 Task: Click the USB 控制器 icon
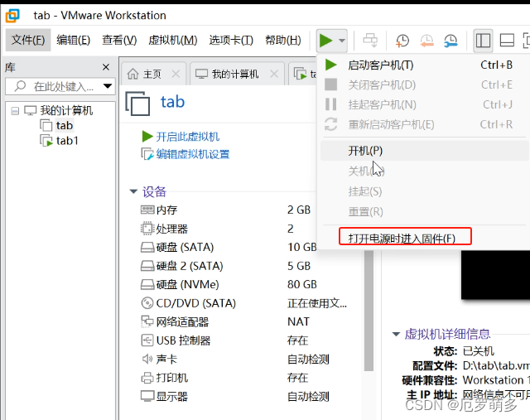(x=147, y=340)
